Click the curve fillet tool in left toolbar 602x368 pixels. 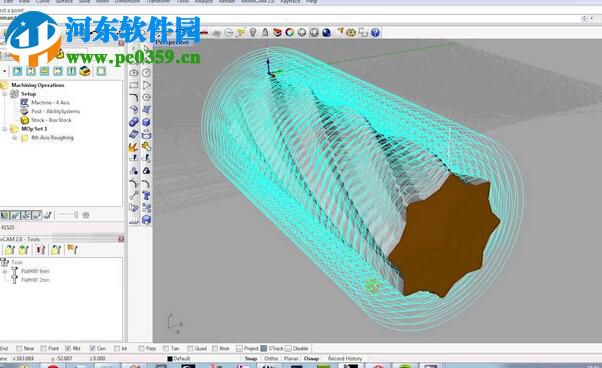tap(134, 97)
